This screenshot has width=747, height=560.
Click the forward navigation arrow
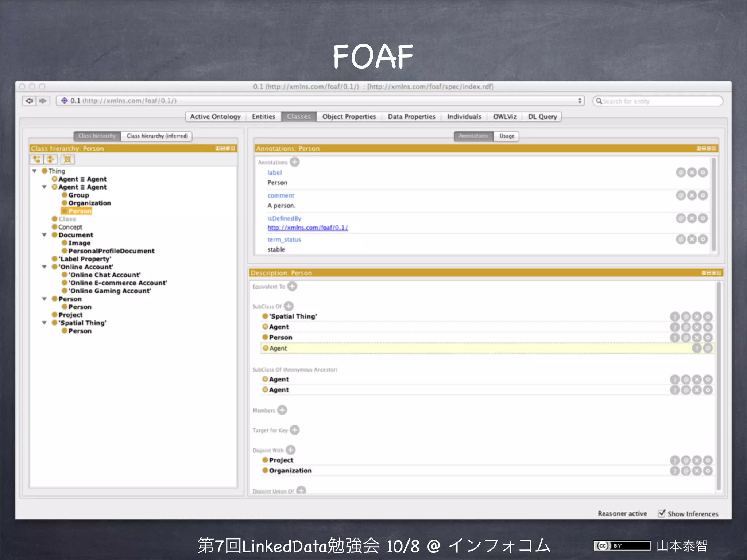[43, 101]
